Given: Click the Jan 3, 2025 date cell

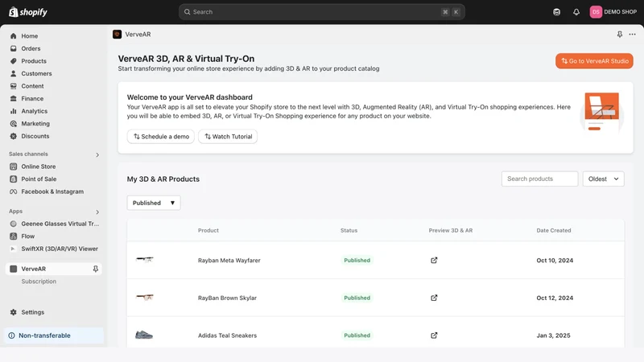Looking at the screenshot, I should (553, 335).
